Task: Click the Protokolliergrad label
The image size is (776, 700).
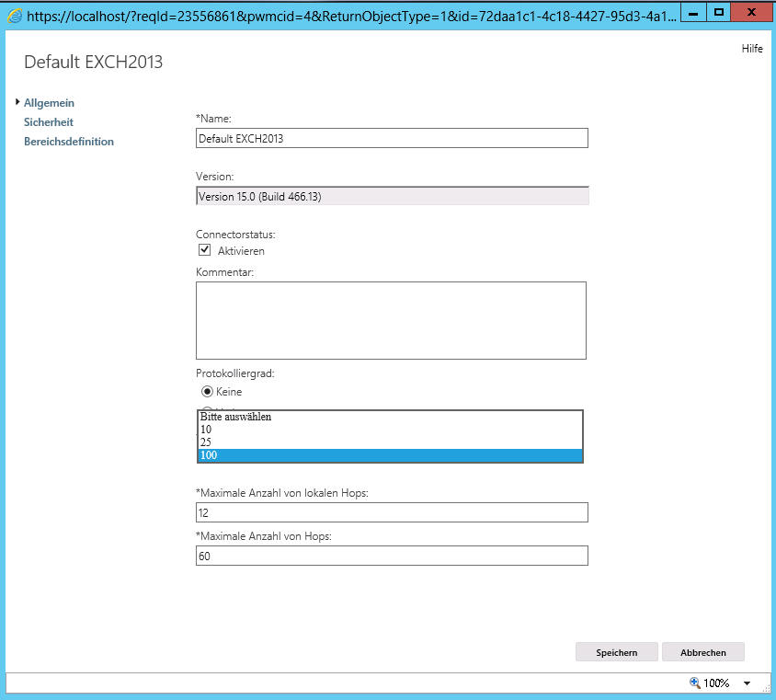Action: pos(235,373)
